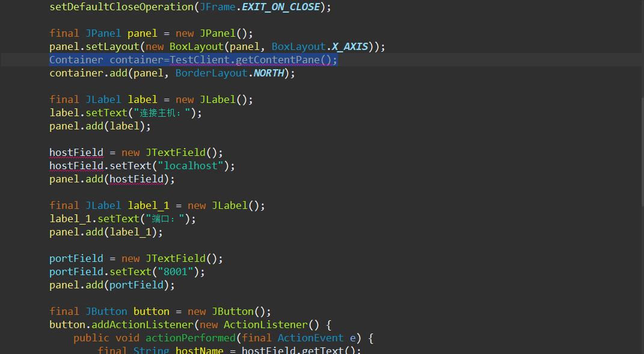Click the panel.add(portField) line

pos(112,285)
